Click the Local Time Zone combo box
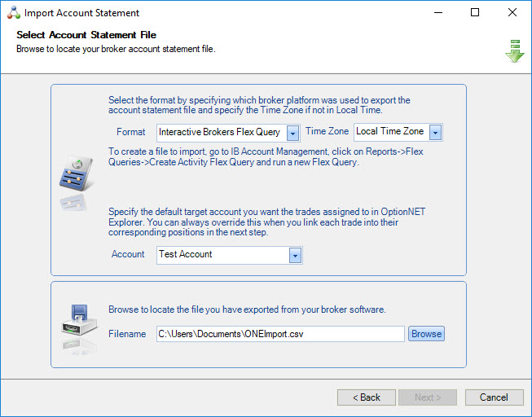The height and width of the screenshot is (417, 532). point(398,132)
